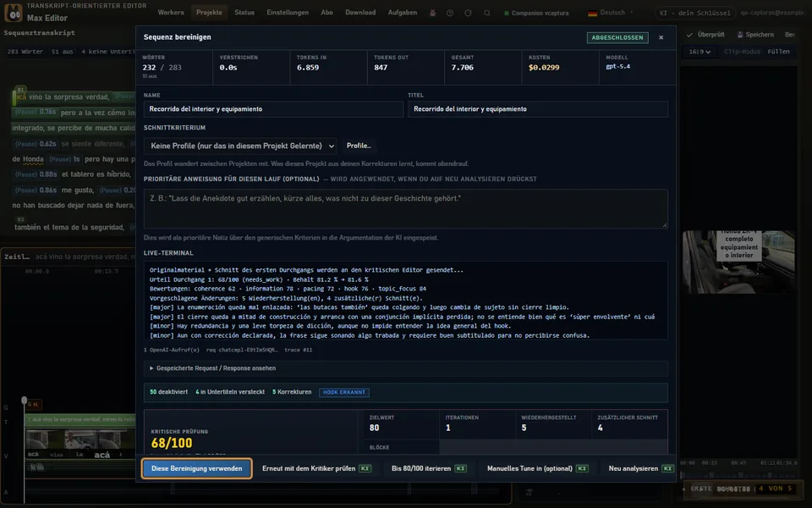Click the 4 VON 5 step counter
The height and width of the screenshot is (508, 812).
(775, 489)
